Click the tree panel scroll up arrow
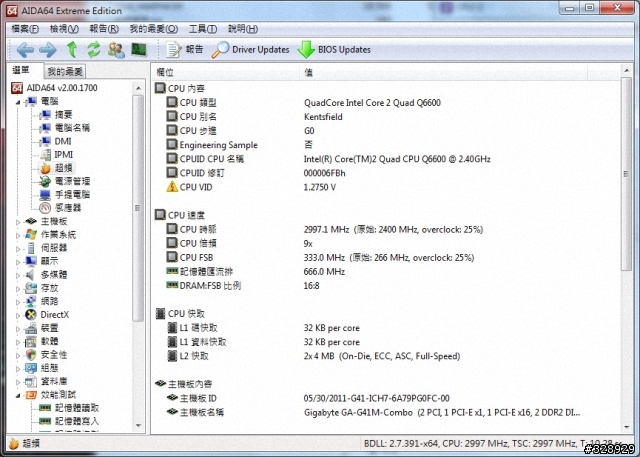 pos(138,89)
